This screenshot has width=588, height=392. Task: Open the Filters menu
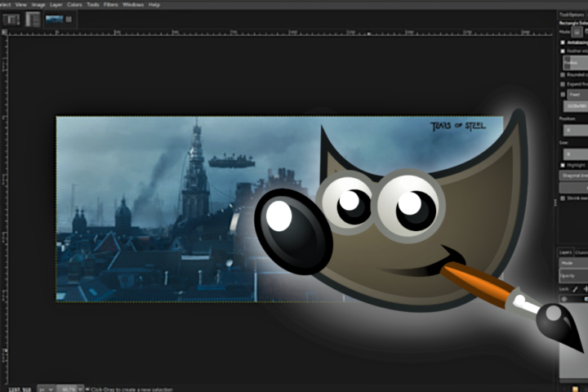(x=110, y=5)
